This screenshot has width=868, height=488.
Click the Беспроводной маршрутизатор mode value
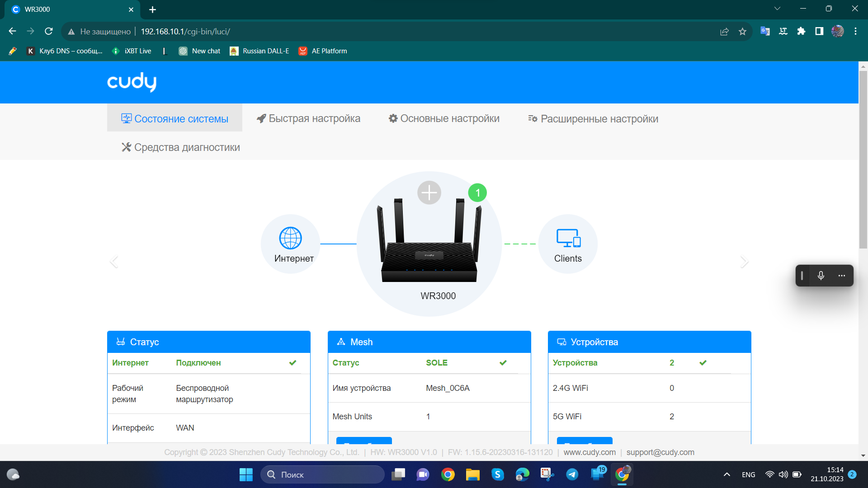pos(204,394)
